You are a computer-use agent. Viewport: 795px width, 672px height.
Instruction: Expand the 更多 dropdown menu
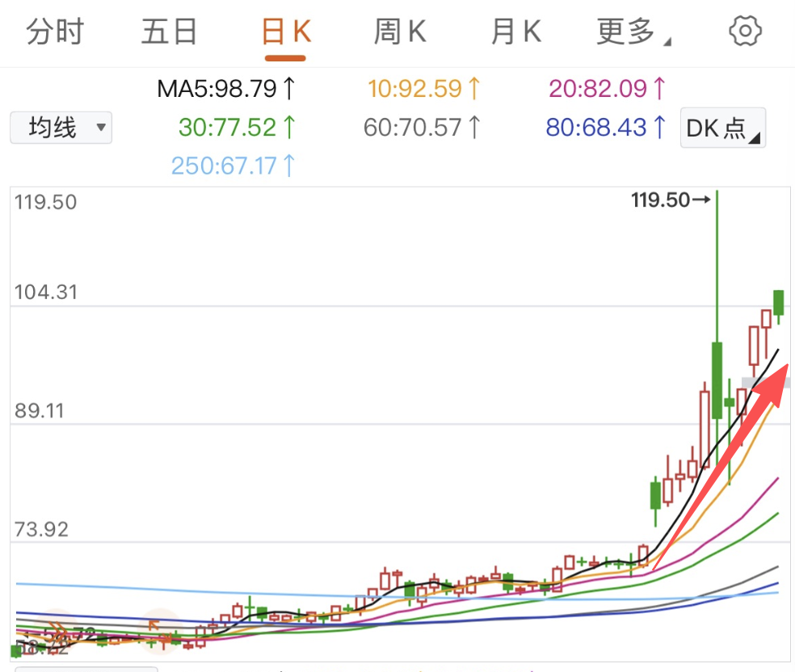(633, 32)
